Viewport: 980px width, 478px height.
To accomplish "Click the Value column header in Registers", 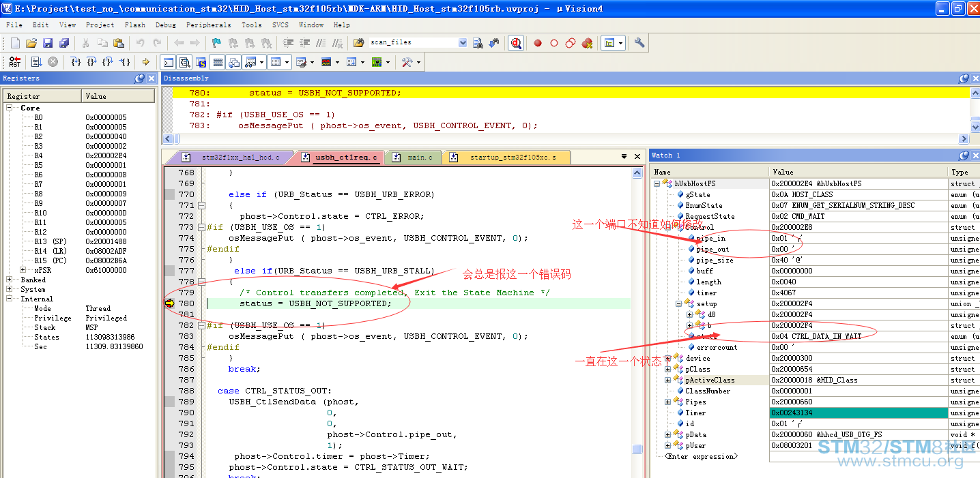I will coord(117,96).
